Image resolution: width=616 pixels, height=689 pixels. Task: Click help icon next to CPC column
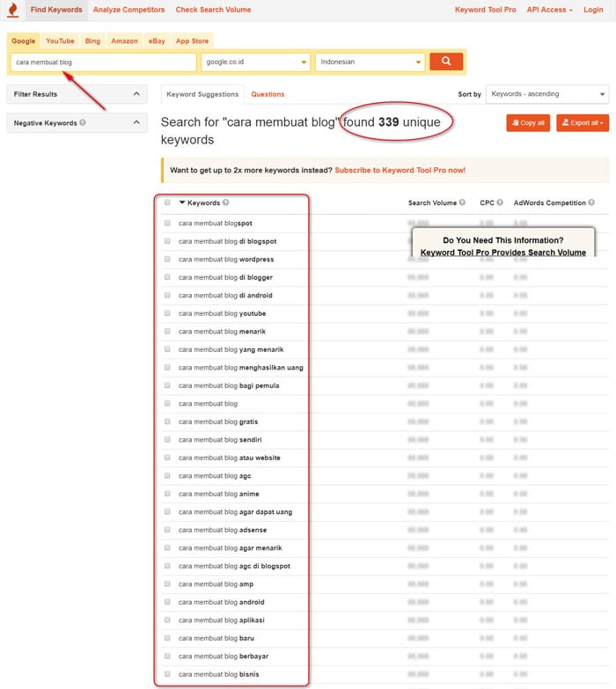click(x=500, y=202)
